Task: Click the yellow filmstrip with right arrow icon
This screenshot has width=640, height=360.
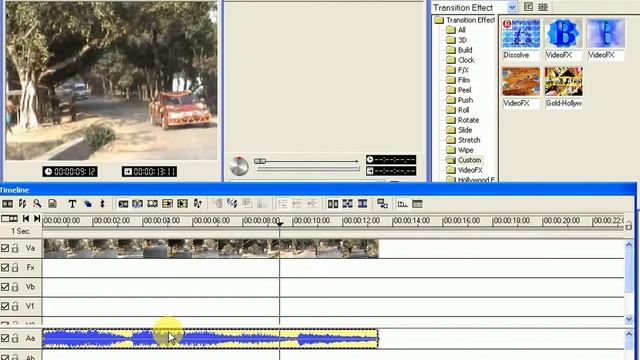Action: coord(167,203)
